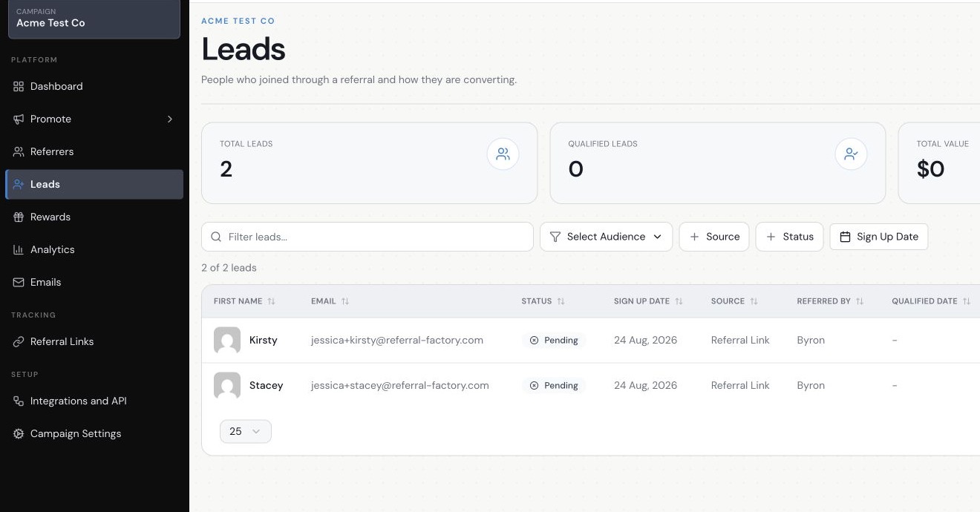Sort by Referred By column
The height and width of the screenshot is (512, 980).
[x=830, y=301]
